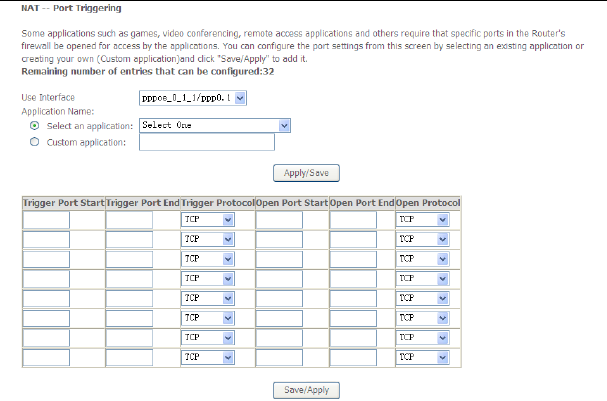Open first row Open Protocol dropdown

(423, 219)
